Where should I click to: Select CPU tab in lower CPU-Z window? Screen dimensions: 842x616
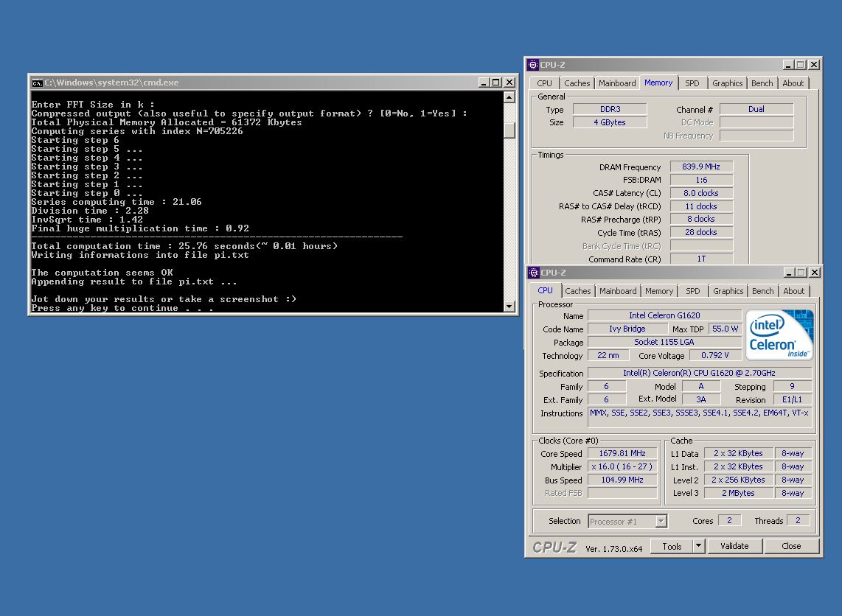[545, 290]
